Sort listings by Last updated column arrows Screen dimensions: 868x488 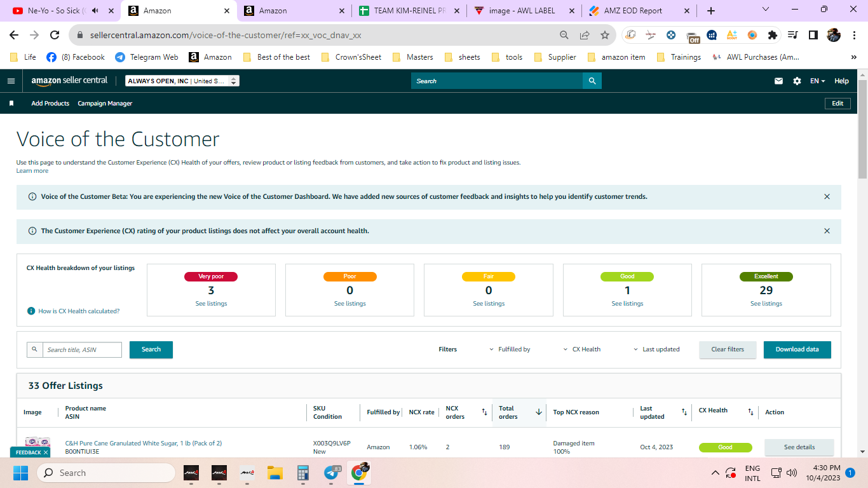pyautogui.click(x=684, y=412)
